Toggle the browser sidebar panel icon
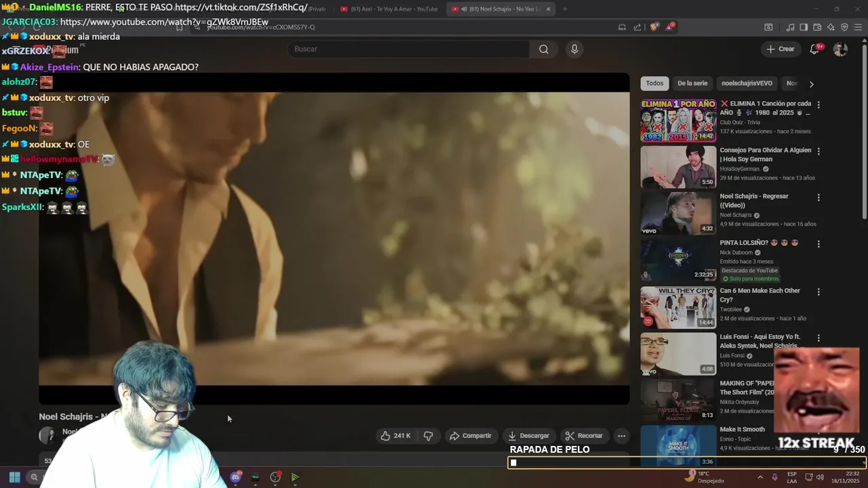This screenshot has width=868, height=488. coord(804,27)
